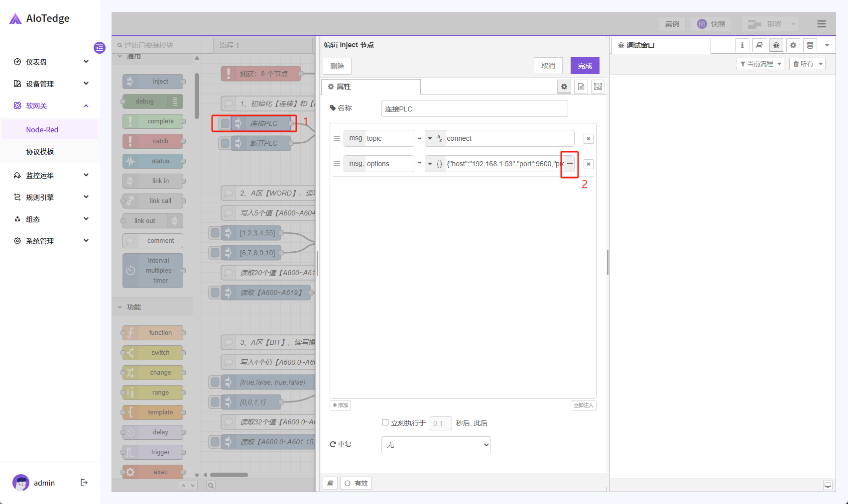
Task: Click the node name input field
Action: [474, 109]
